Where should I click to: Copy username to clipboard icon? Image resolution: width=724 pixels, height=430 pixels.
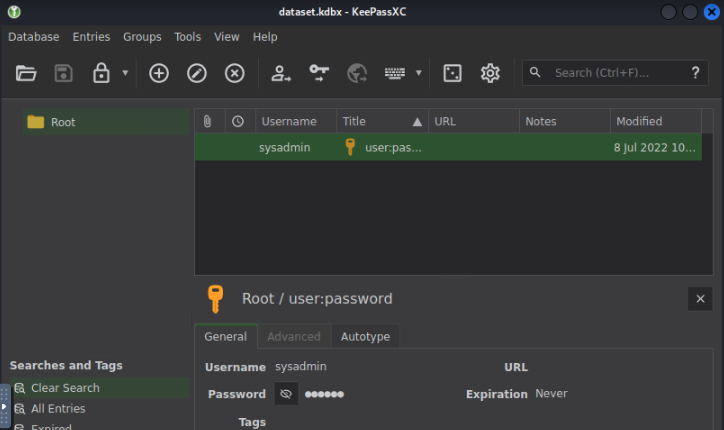(281, 73)
